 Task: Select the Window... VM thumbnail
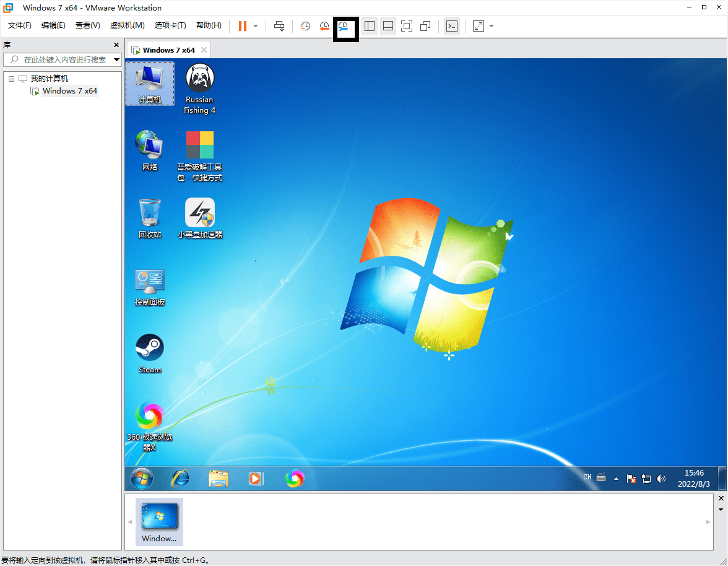click(159, 522)
